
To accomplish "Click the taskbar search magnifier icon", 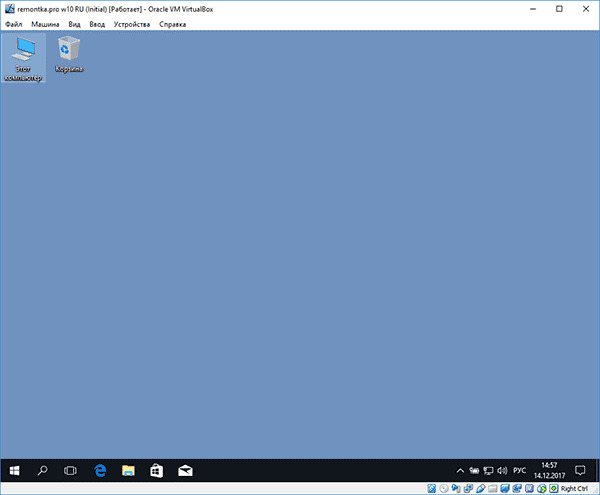I will click(43, 469).
